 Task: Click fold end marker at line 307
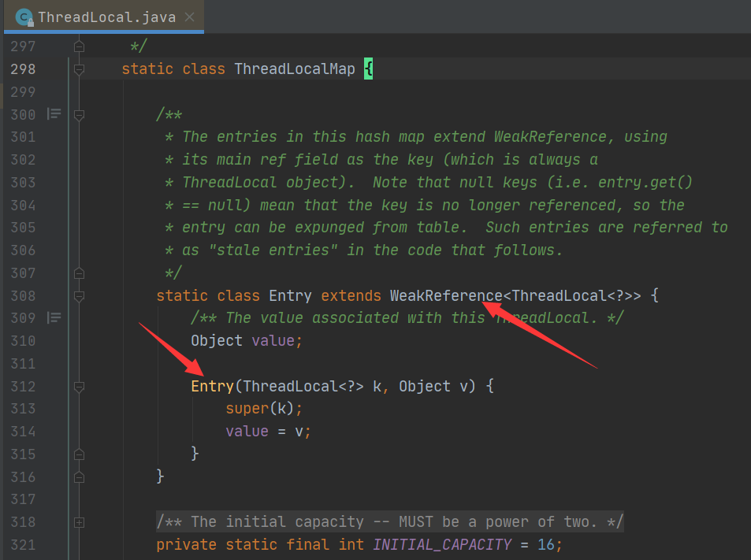[x=78, y=273]
